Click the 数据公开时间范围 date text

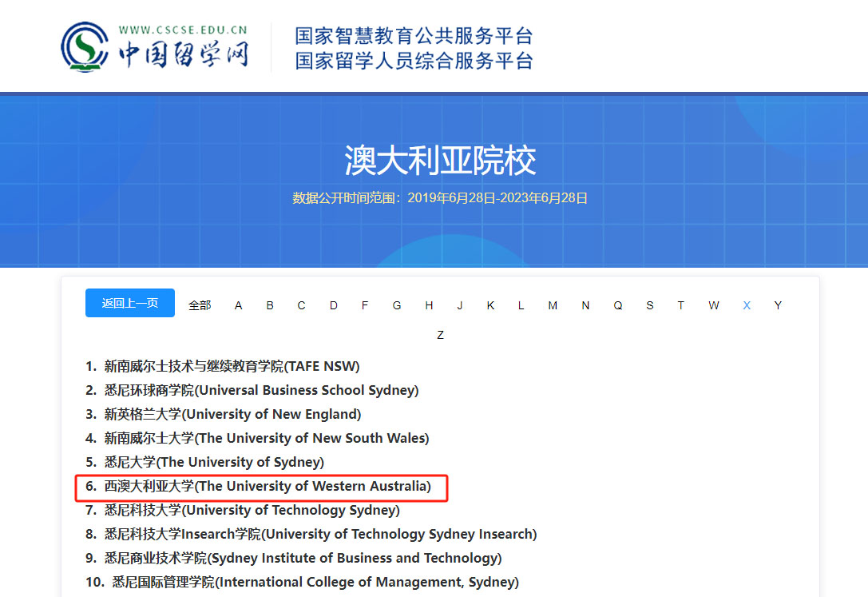[440, 198]
